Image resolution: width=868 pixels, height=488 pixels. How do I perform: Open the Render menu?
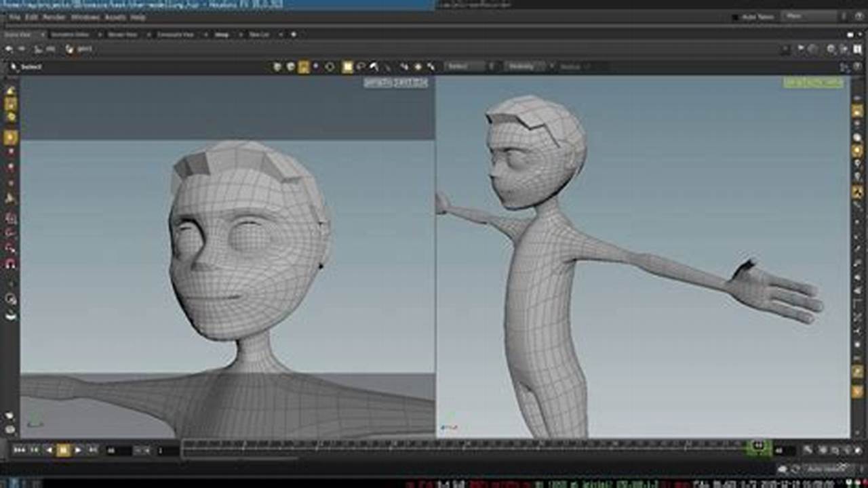(x=54, y=17)
